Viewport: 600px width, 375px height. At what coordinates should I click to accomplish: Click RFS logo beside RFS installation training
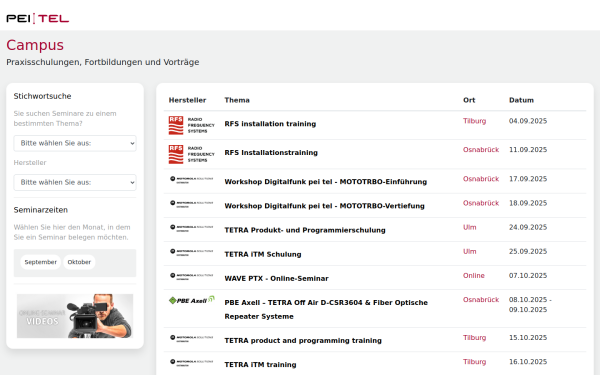tap(192, 125)
